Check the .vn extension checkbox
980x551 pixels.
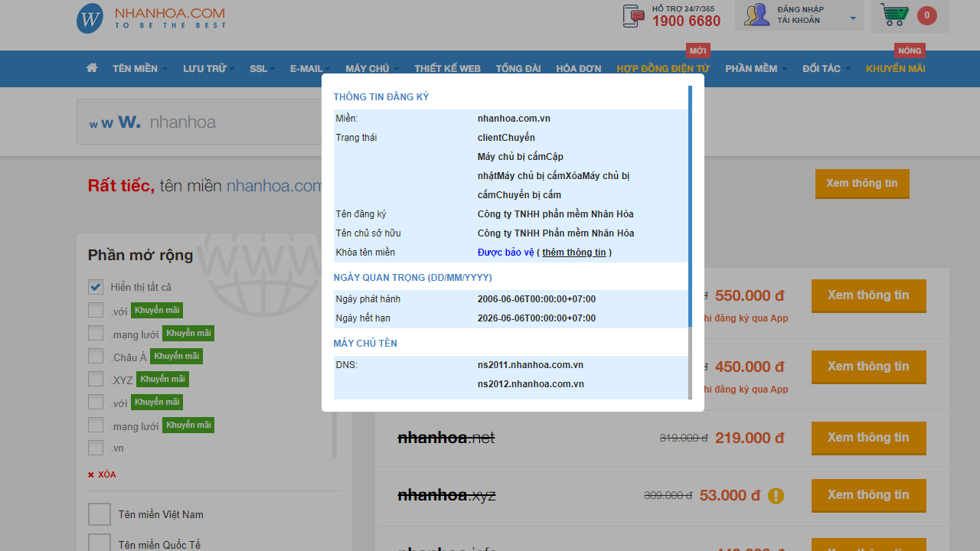96,448
